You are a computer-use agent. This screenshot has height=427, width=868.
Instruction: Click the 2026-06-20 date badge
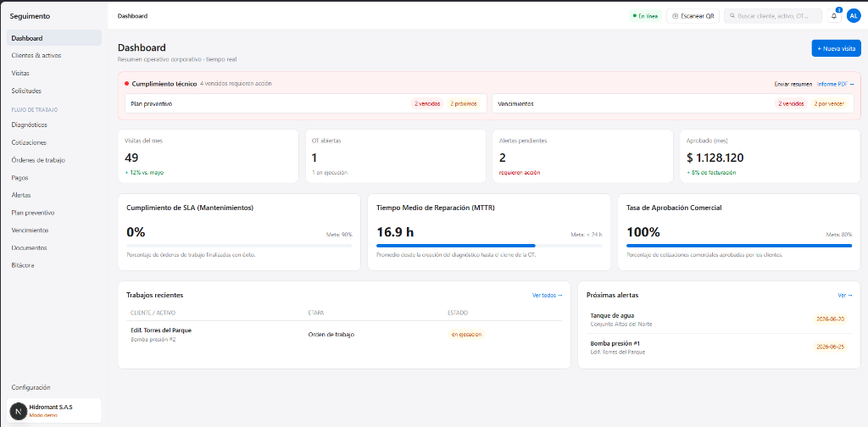pyautogui.click(x=831, y=319)
